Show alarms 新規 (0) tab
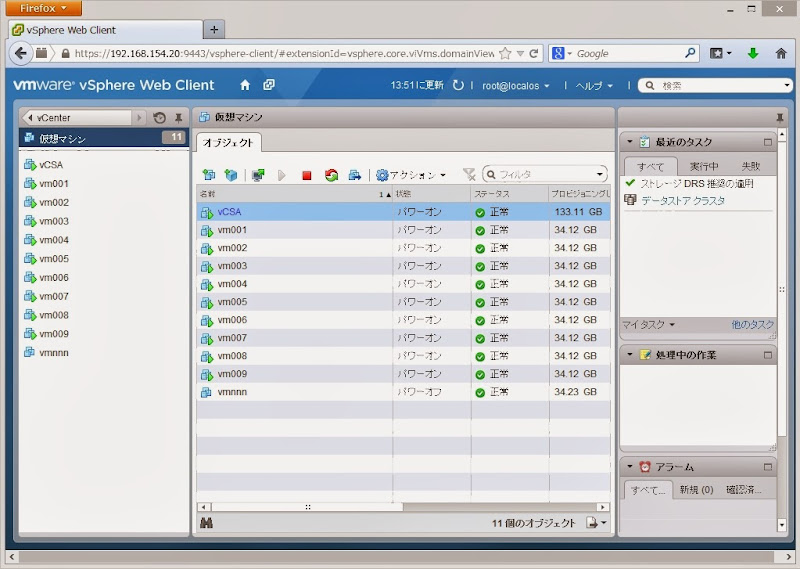This screenshot has width=800, height=569. point(696,490)
